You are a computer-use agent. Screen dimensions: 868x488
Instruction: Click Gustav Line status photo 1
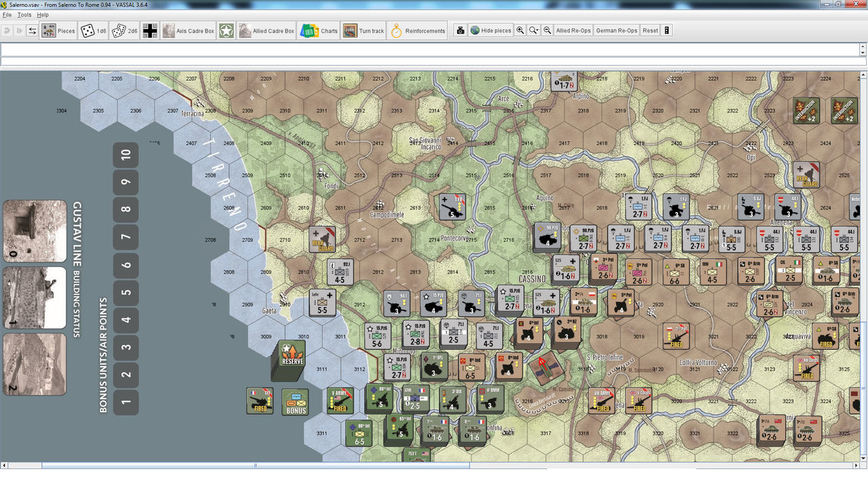35,298
